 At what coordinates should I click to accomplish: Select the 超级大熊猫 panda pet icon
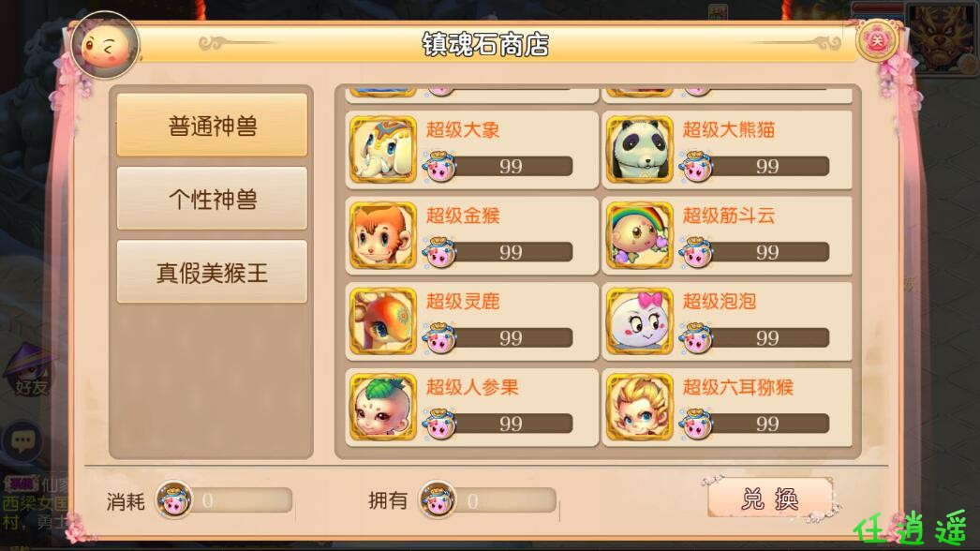(639, 150)
